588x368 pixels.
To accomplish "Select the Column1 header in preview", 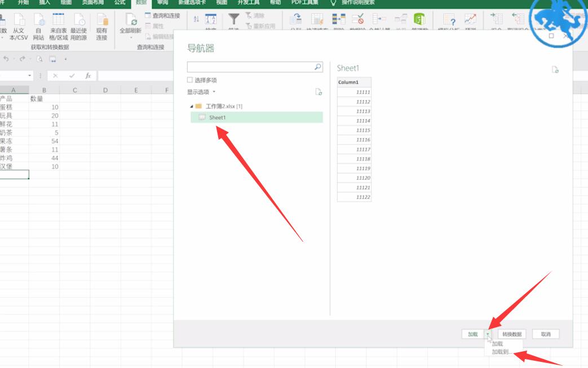I will [355, 82].
